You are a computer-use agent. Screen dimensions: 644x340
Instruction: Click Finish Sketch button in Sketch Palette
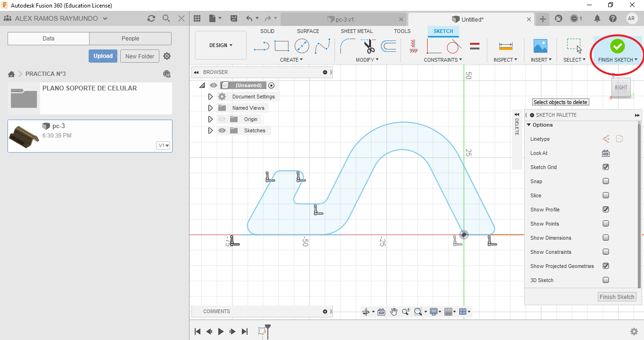tap(617, 297)
